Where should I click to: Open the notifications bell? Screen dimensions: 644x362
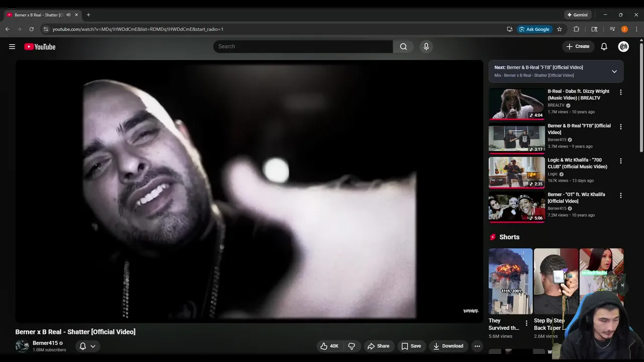coord(604,47)
